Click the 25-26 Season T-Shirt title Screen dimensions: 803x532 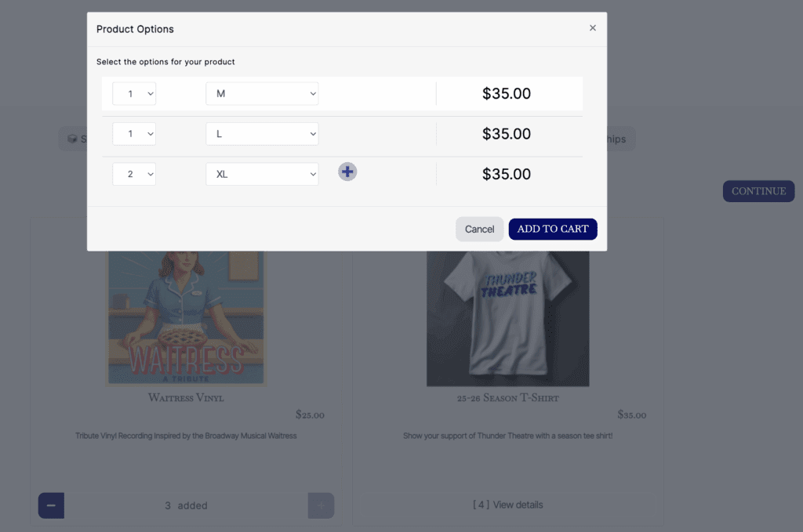(507, 398)
